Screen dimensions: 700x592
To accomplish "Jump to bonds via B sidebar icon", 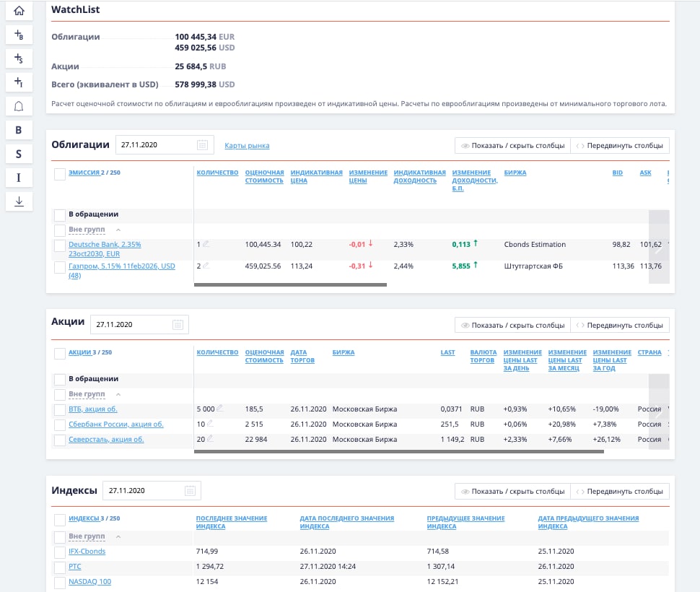I will pos(19,130).
